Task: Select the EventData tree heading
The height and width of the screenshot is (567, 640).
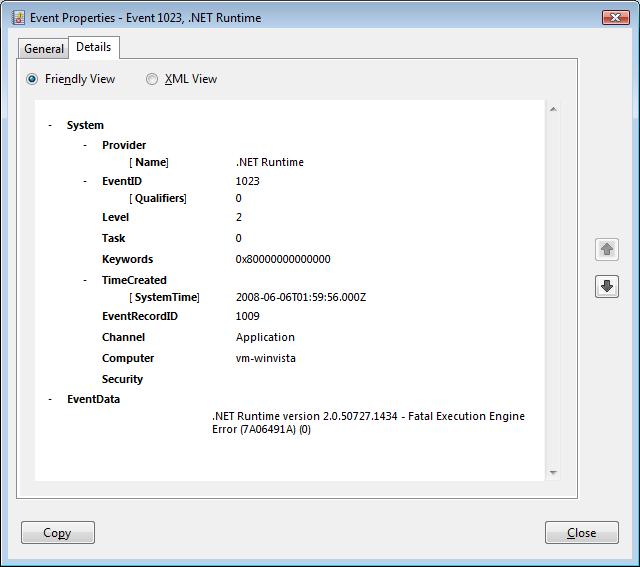Action: 93,399
